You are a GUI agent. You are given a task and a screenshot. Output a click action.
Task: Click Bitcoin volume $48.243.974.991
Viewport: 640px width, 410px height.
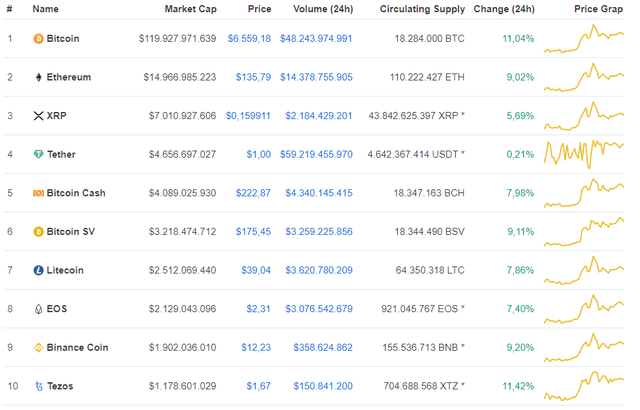(316, 39)
